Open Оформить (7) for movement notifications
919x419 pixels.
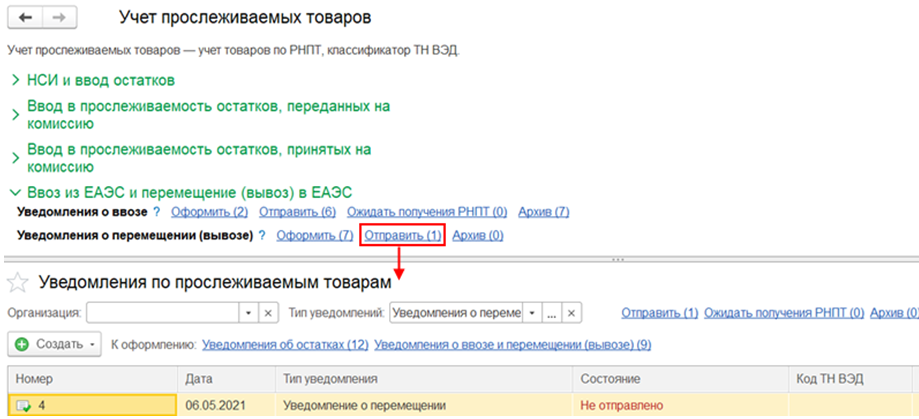coord(315,236)
